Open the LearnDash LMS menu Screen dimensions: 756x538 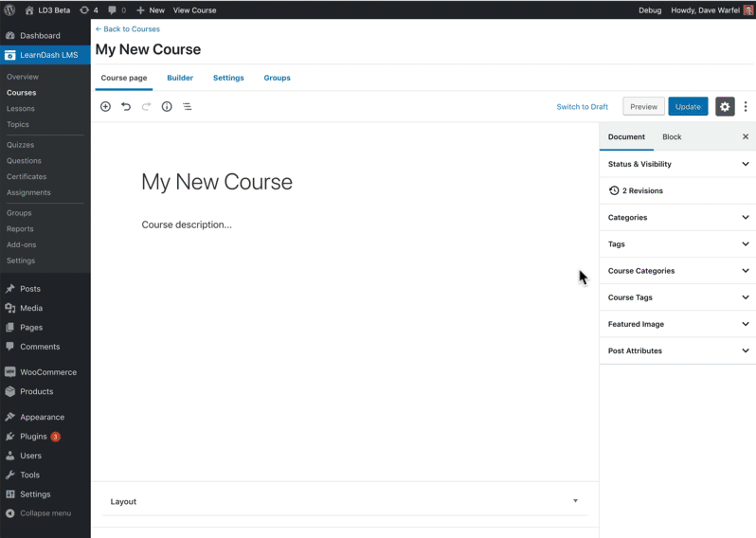[45, 55]
